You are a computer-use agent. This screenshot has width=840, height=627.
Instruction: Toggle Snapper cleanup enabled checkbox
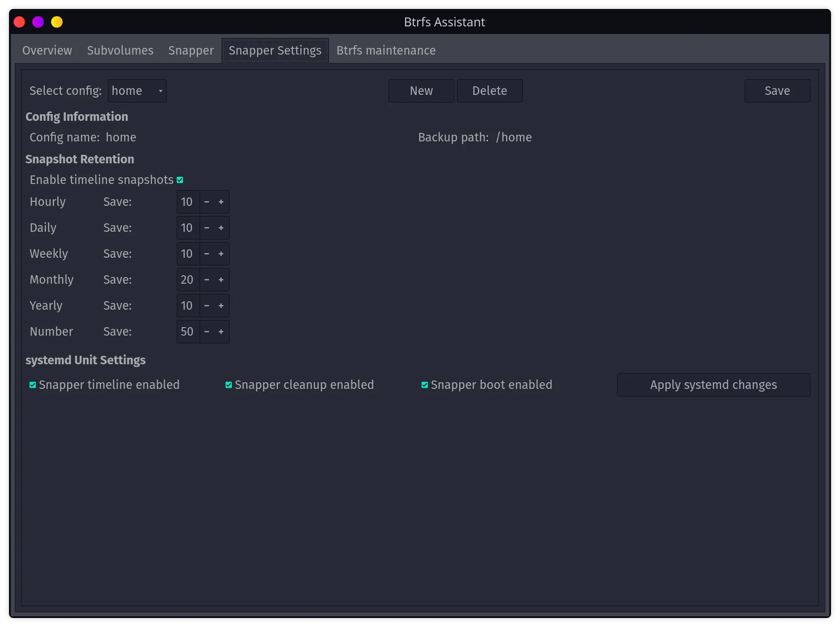click(x=229, y=385)
